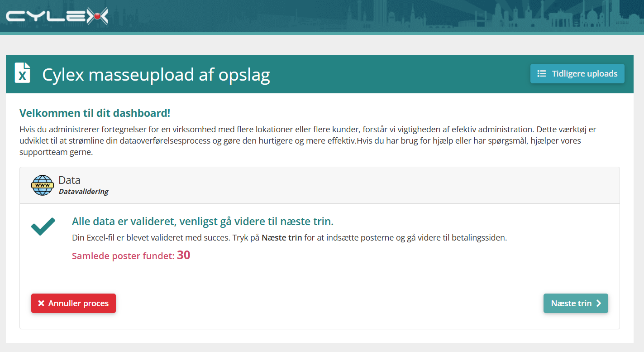This screenshot has height=352, width=644.
Task: Cancel via the Annuller proces button
Action: pos(73,304)
